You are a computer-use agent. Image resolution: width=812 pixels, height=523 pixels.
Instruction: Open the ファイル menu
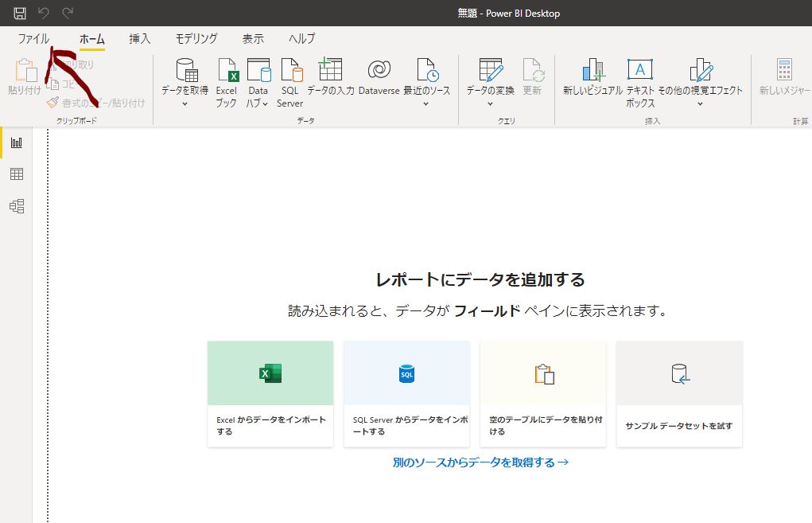point(33,38)
